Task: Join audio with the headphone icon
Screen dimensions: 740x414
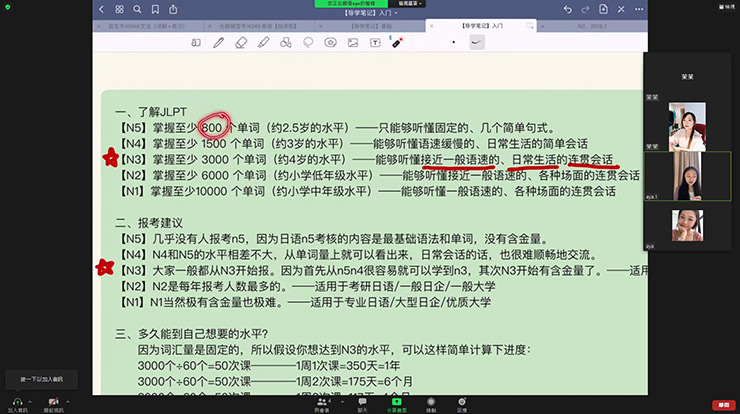Action: [17, 404]
